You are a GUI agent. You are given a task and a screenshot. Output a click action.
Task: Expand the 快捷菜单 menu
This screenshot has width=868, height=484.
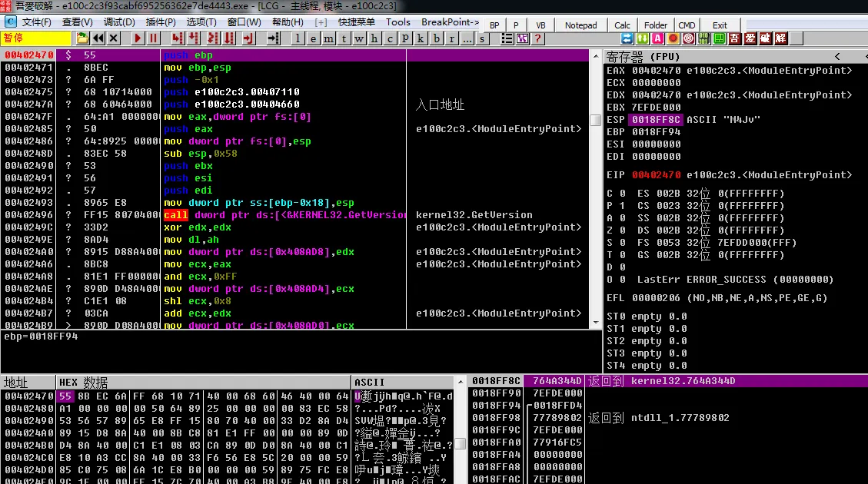tap(357, 22)
